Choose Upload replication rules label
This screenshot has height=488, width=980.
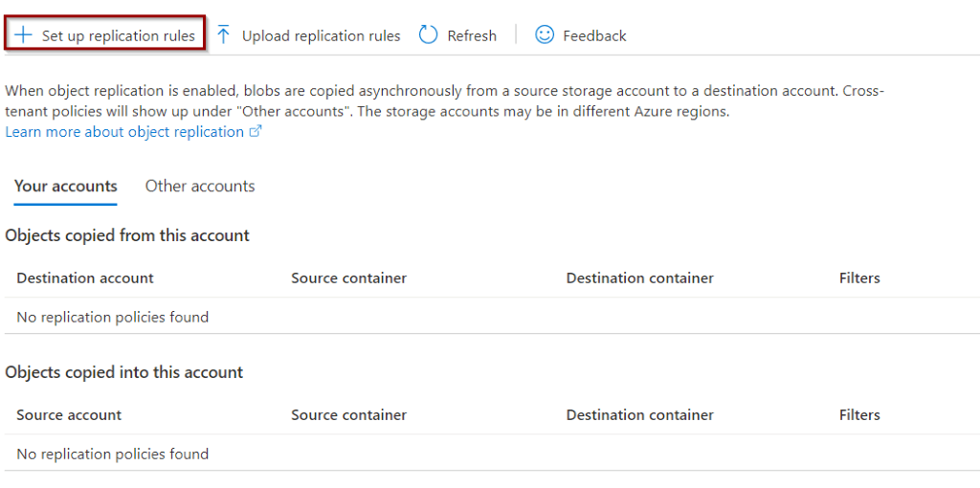322,35
